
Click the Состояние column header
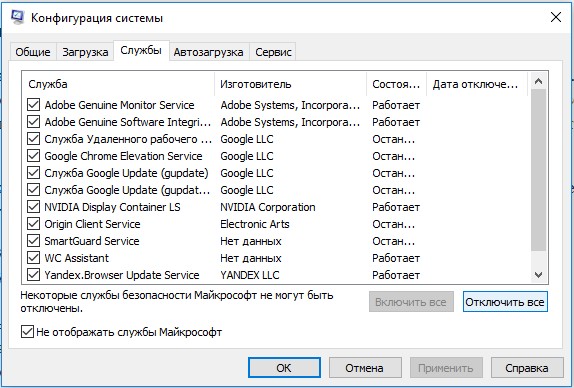pos(396,84)
